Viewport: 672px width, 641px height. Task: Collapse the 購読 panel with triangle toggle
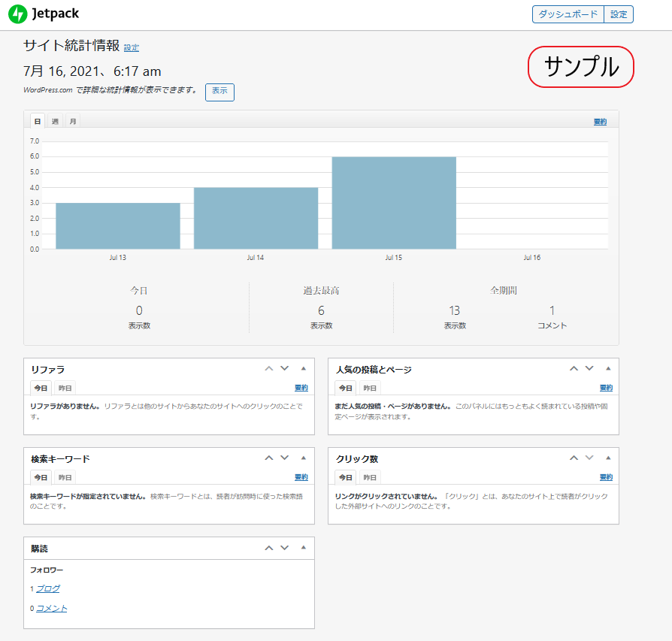[x=304, y=547]
